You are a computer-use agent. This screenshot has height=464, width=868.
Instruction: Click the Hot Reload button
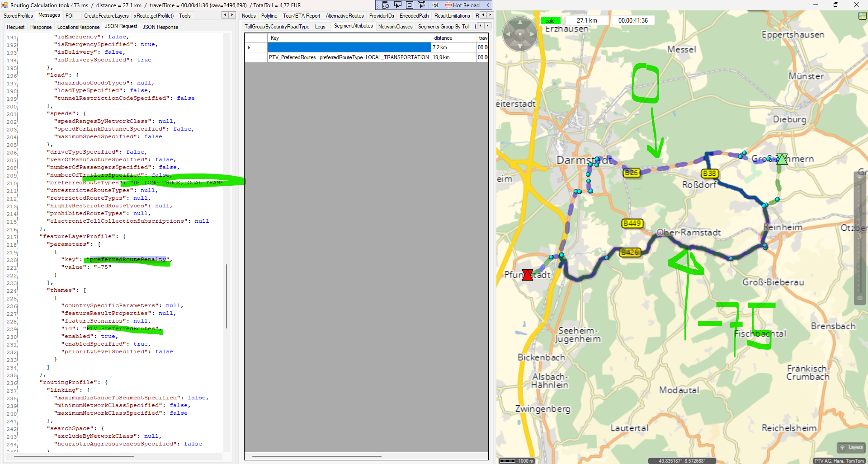pyautogui.click(x=462, y=5)
